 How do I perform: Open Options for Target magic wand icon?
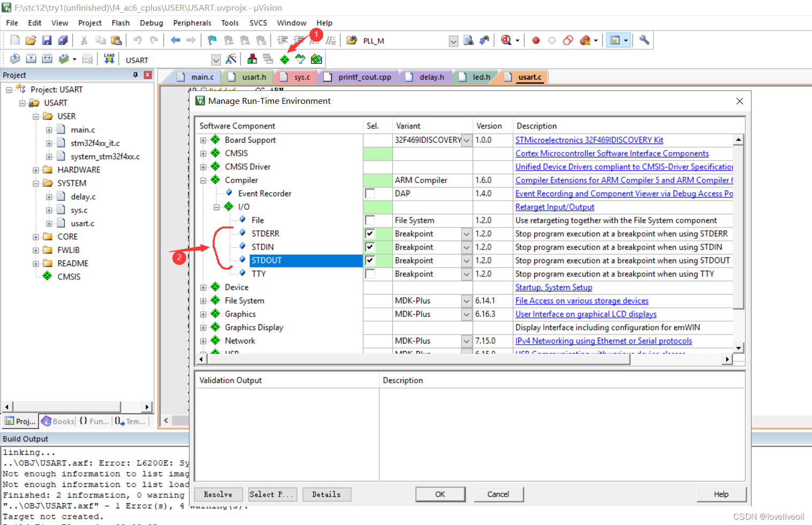(231, 59)
